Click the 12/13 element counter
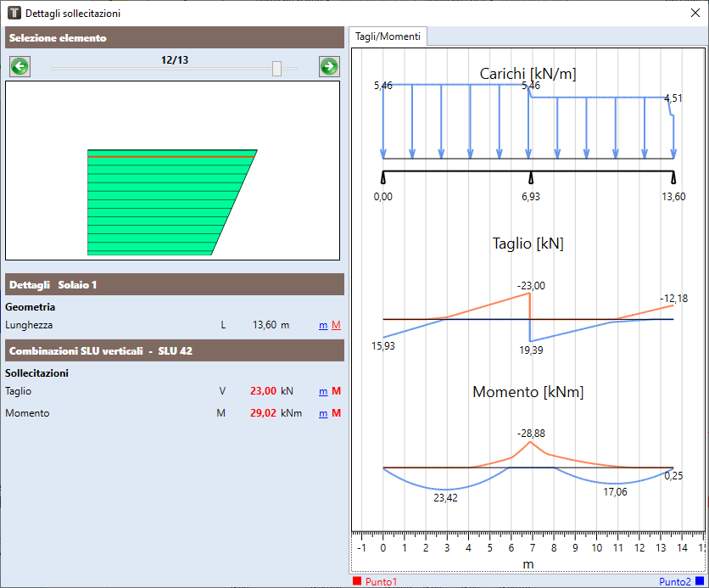This screenshot has width=709, height=588. [175, 60]
